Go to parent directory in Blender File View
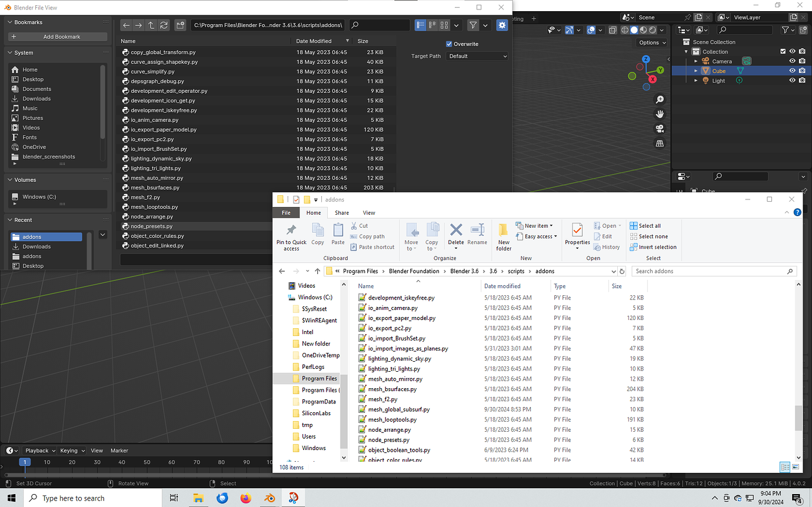812x507 pixels. (x=151, y=25)
